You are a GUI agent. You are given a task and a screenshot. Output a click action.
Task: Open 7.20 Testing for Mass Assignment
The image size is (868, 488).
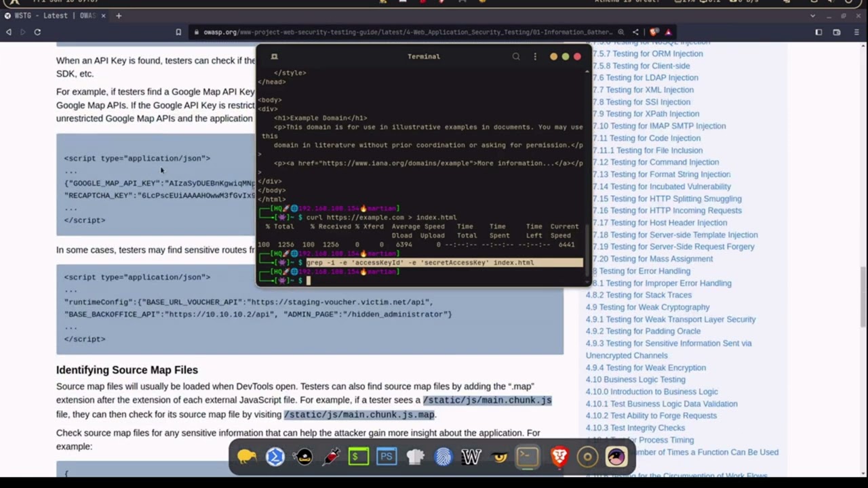click(x=652, y=259)
